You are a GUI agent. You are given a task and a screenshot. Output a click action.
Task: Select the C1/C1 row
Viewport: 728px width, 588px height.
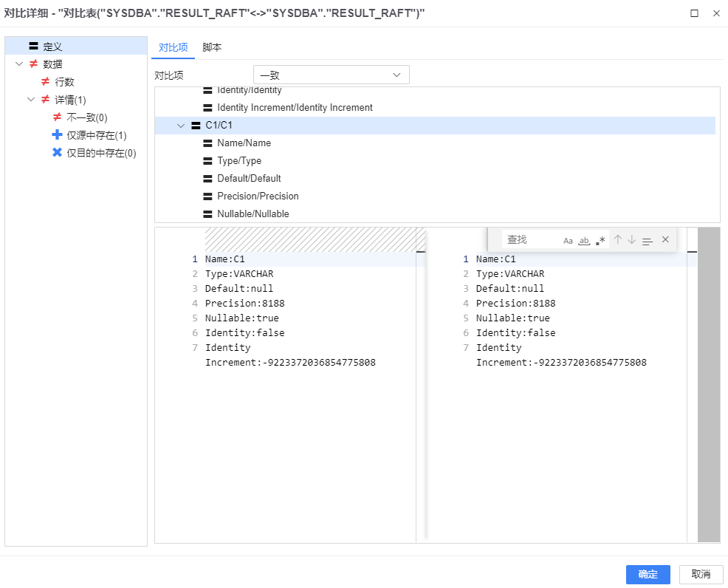435,126
